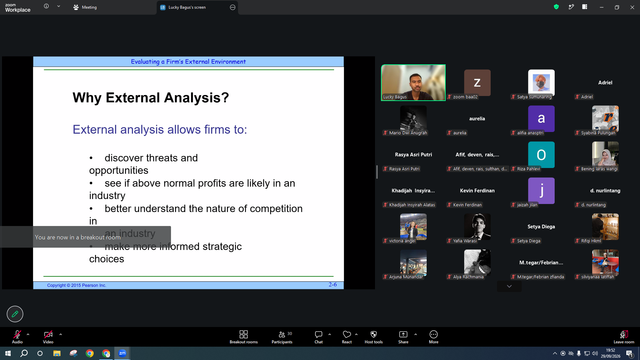Open the More options menu
640x360 pixels.
point(433,337)
